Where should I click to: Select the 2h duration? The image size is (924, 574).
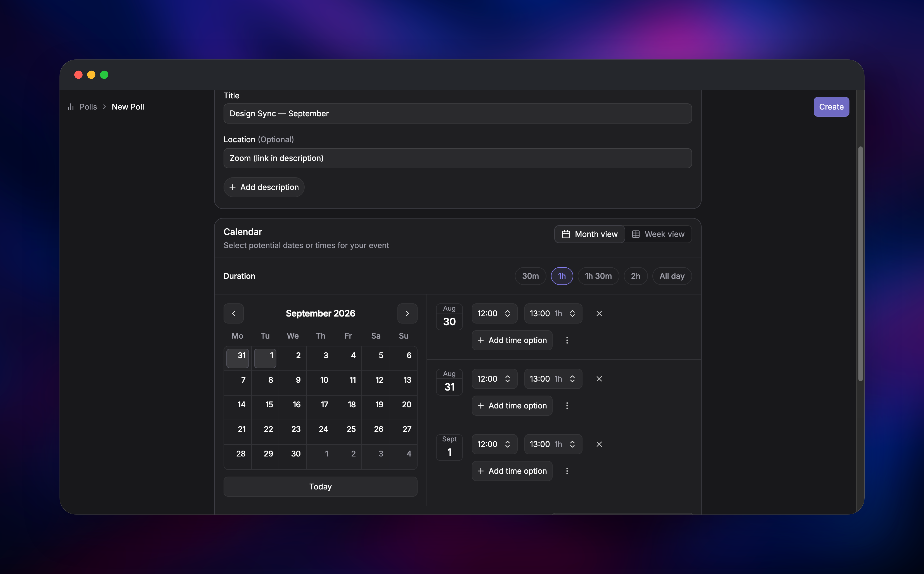coord(636,276)
